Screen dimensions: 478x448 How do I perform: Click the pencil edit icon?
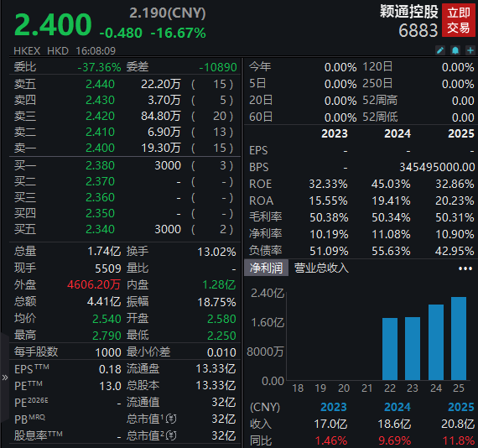click(x=440, y=50)
